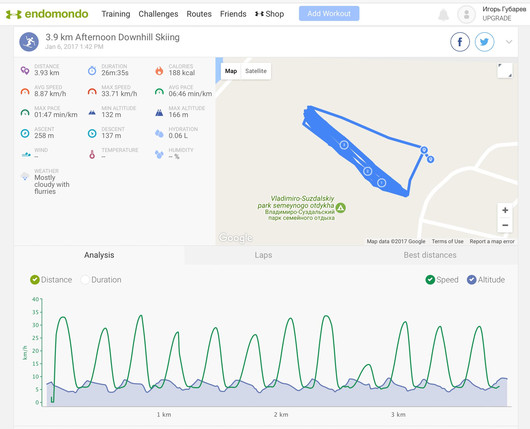Viewport: 530px width, 429px height.
Task: Select the Duration axis option
Action: pos(101,280)
